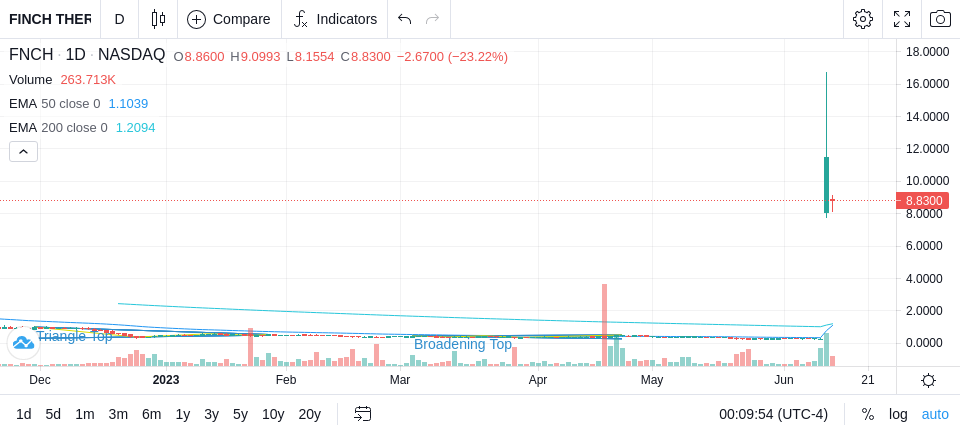This screenshot has width=960, height=433.
Task: Select the 10y time range
Action: tap(273, 415)
